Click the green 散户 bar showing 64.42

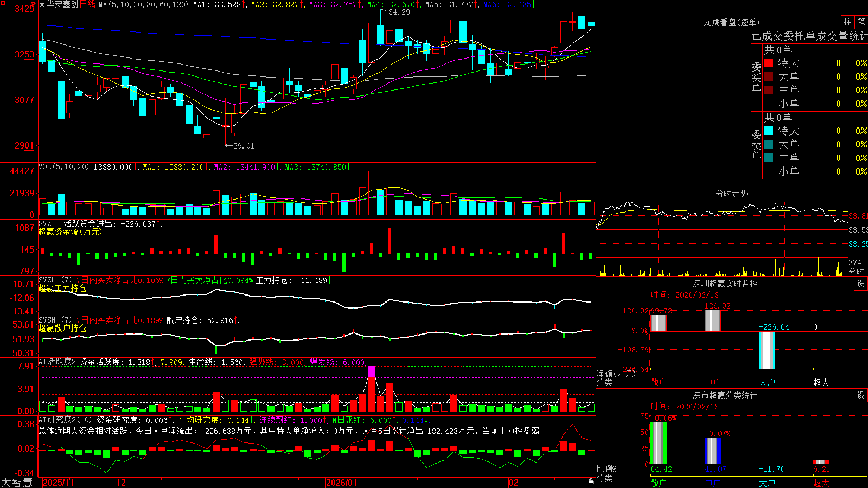coord(659,443)
